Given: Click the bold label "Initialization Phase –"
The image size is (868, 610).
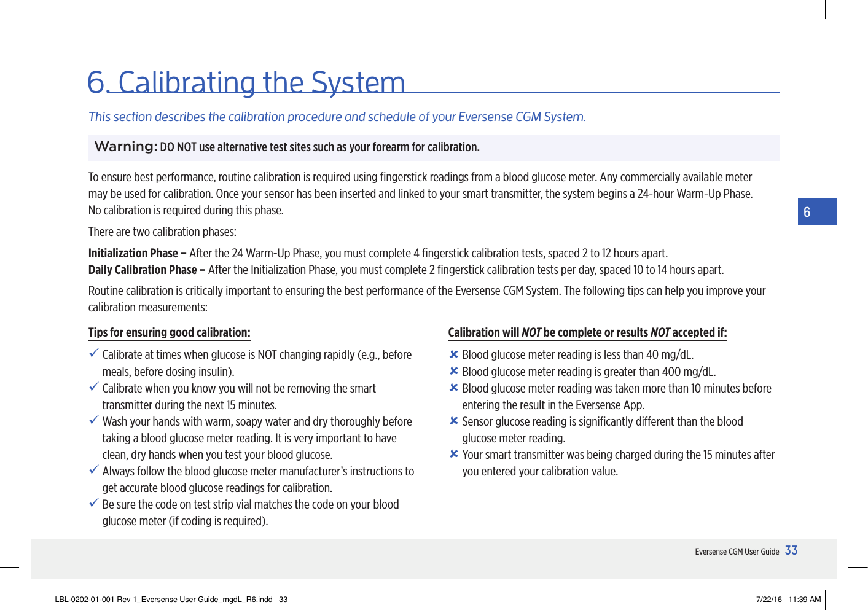Looking at the screenshot, I should [x=138, y=253].
